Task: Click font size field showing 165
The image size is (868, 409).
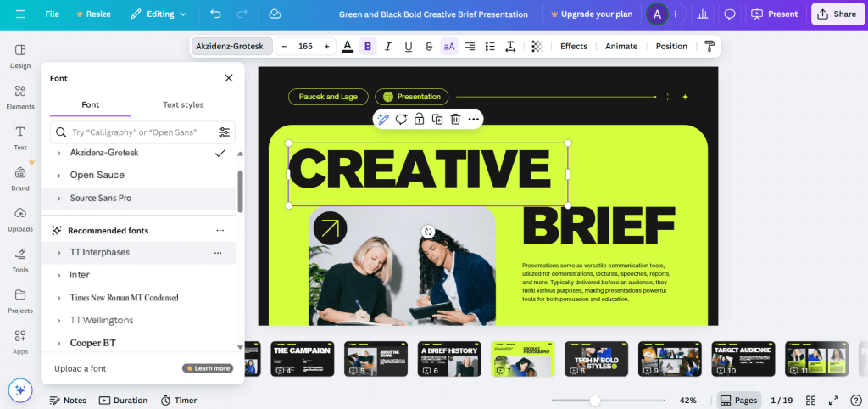Action: (x=305, y=47)
